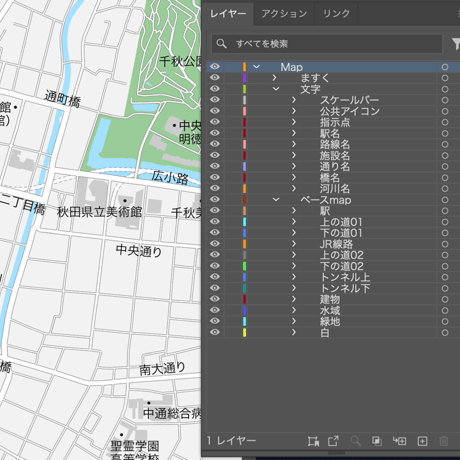Image resolution: width=460 pixels, height=460 pixels.
Task: Select the 緑地 layer name
Action: [x=330, y=321]
